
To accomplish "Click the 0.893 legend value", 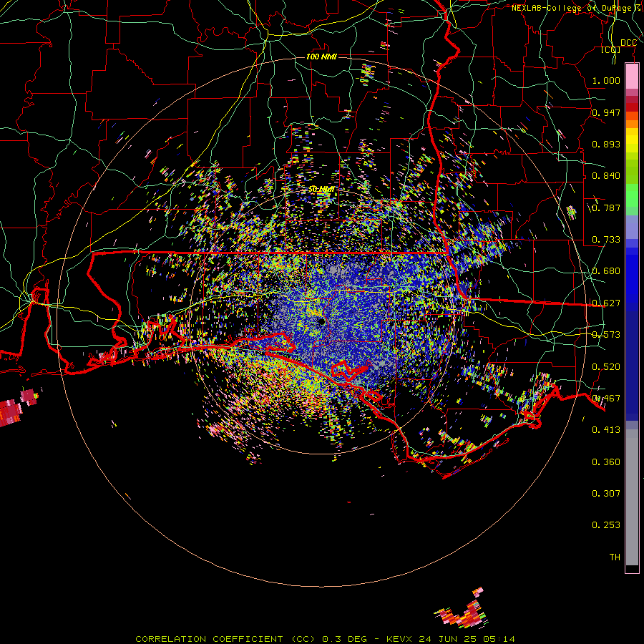I will point(606,144).
